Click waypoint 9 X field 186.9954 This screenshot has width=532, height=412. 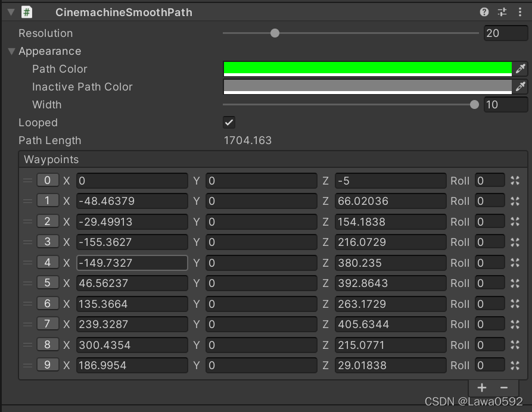(132, 365)
